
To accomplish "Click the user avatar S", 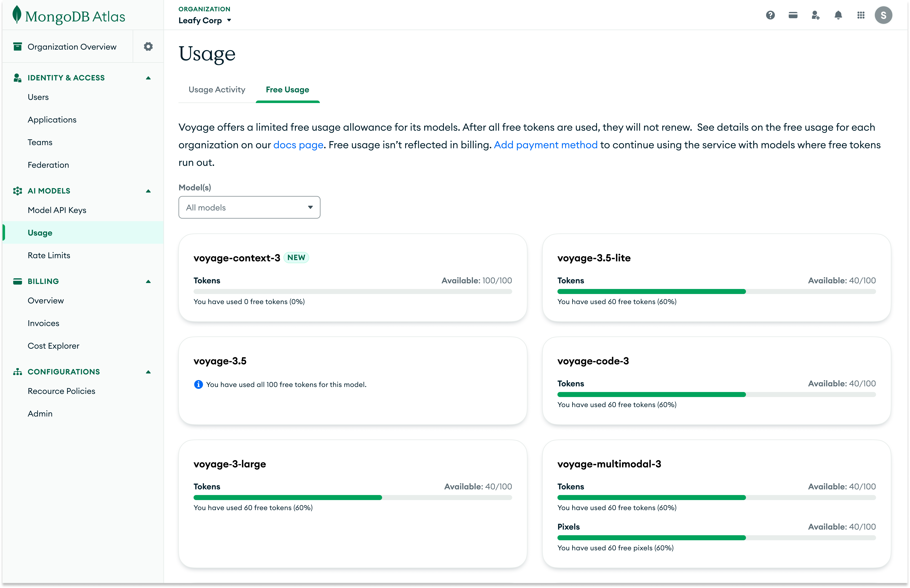I will pyautogui.click(x=883, y=15).
